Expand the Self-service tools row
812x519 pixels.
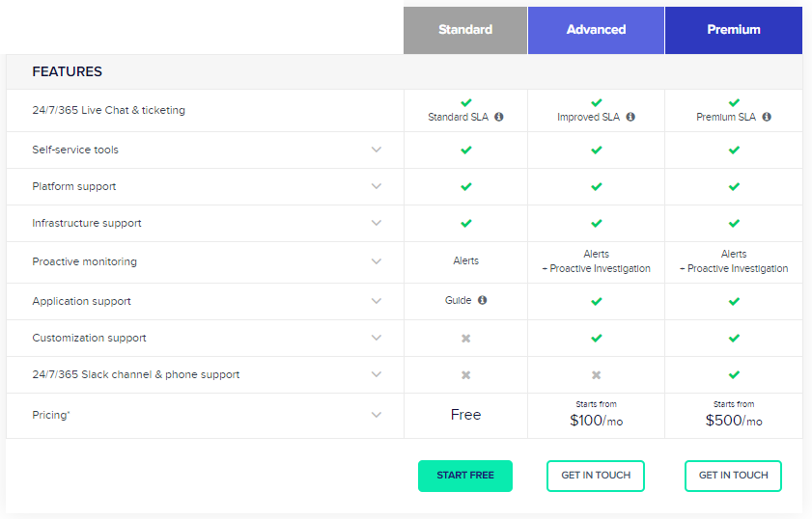pyautogui.click(x=377, y=150)
